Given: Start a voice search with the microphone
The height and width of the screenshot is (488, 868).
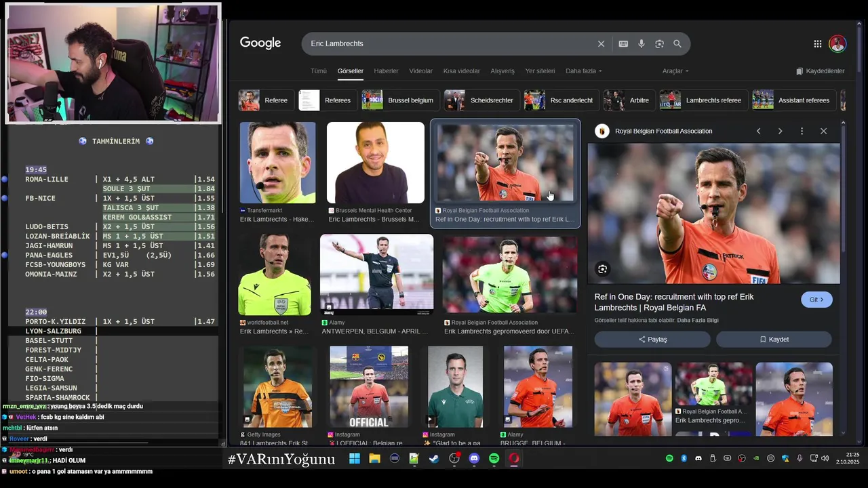Looking at the screenshot, I should 642,43.
